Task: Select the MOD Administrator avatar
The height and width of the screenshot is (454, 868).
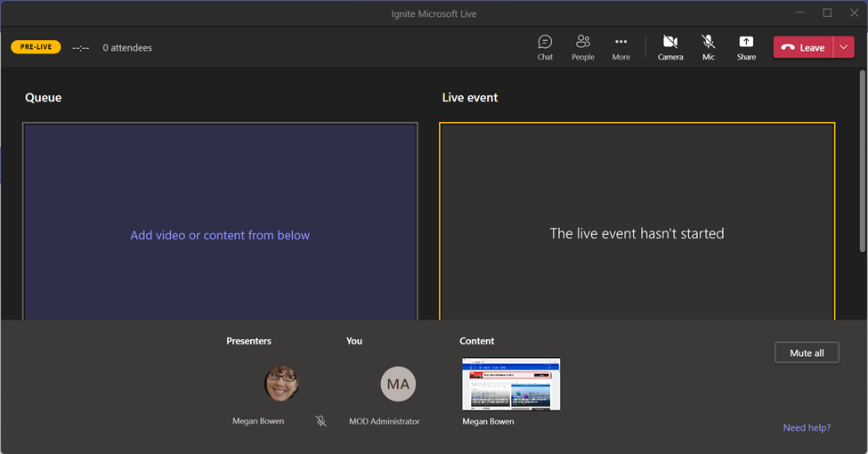Action: tap(398, 384)
